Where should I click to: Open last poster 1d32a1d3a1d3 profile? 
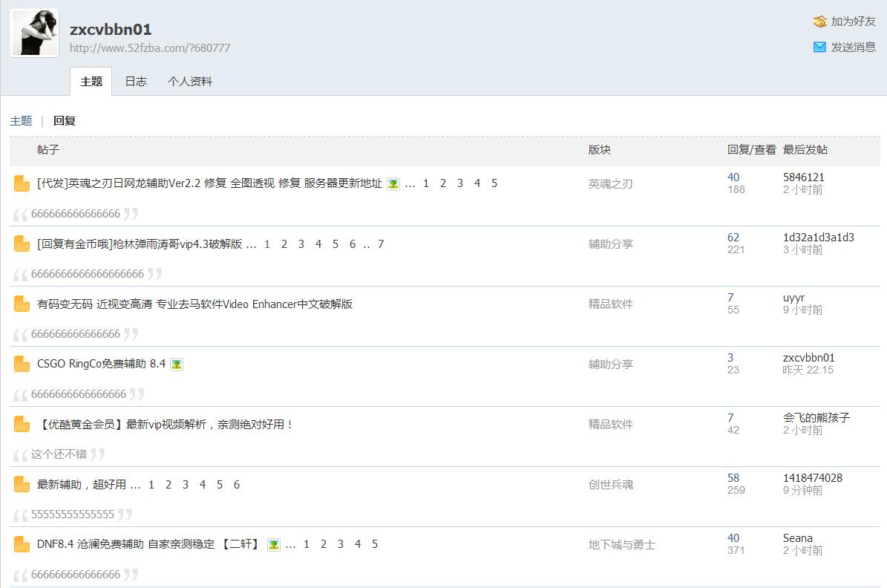[819, 237]
